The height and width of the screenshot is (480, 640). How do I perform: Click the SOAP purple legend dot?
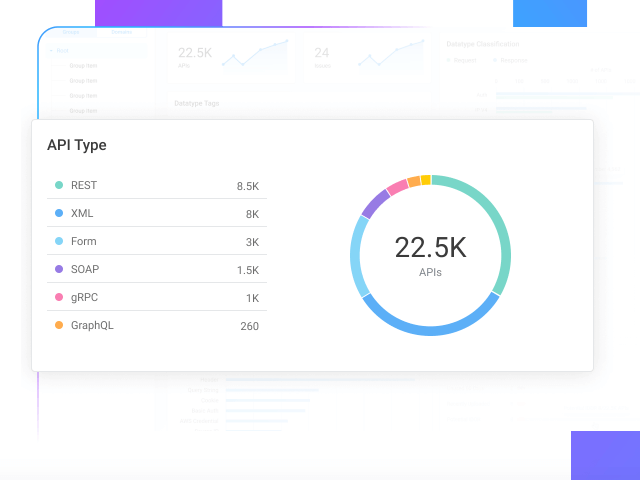click(x=59, y=269)
